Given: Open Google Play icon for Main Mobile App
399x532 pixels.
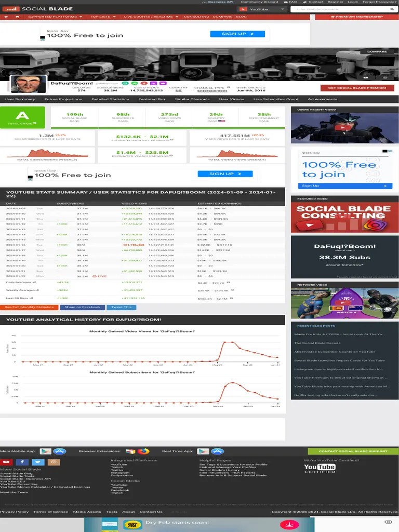Looking at the screenshot, I should click(x=46, y=451).
